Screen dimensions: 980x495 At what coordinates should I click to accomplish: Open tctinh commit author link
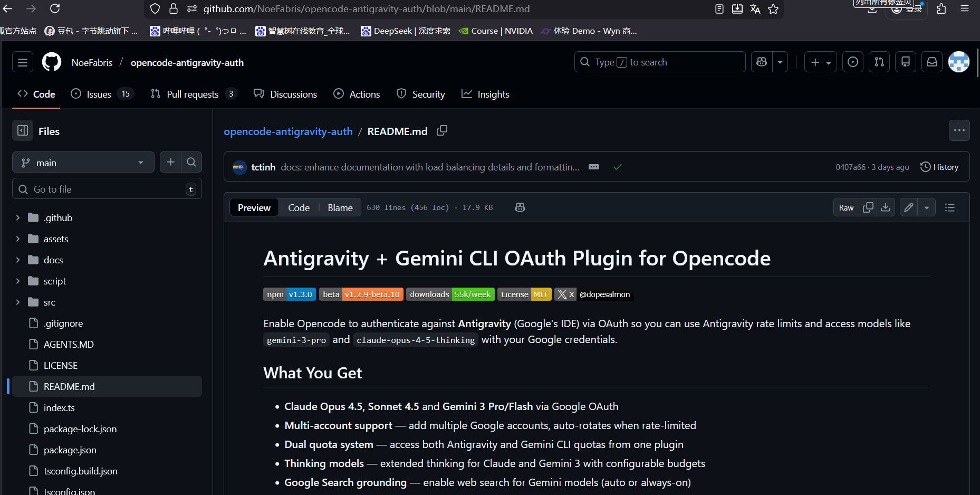[x=263, y=167]
